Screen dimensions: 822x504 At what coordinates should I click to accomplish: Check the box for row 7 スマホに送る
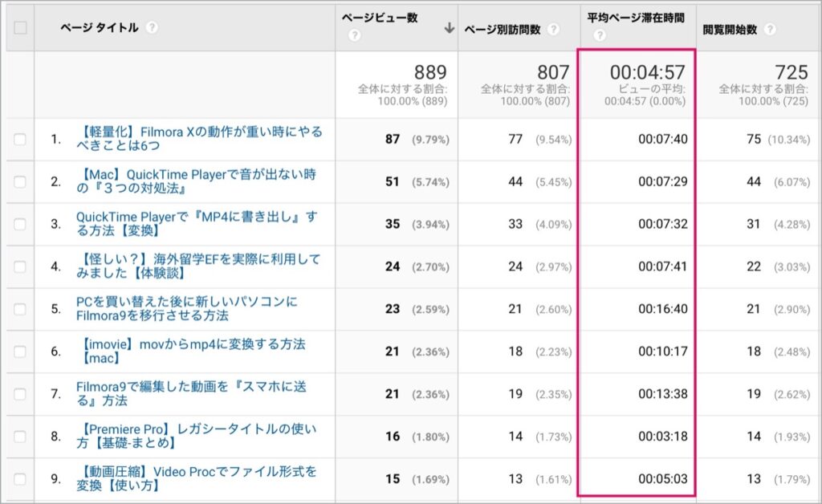click(x=20, y=393)
